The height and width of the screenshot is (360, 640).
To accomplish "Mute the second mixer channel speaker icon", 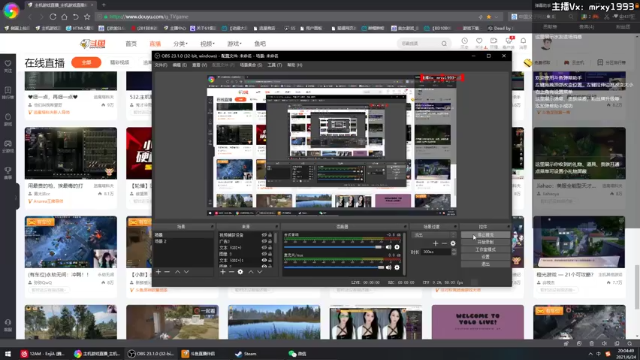I will click(388, 267).
